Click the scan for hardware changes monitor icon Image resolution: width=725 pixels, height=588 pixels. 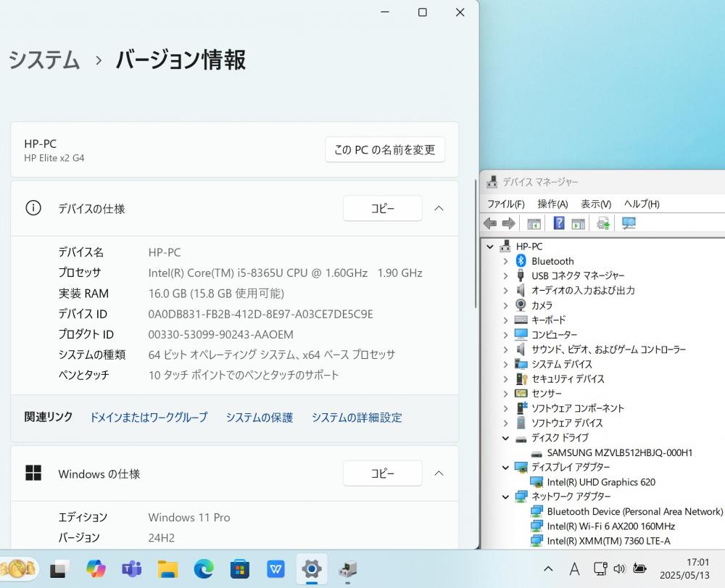(629, 224)
